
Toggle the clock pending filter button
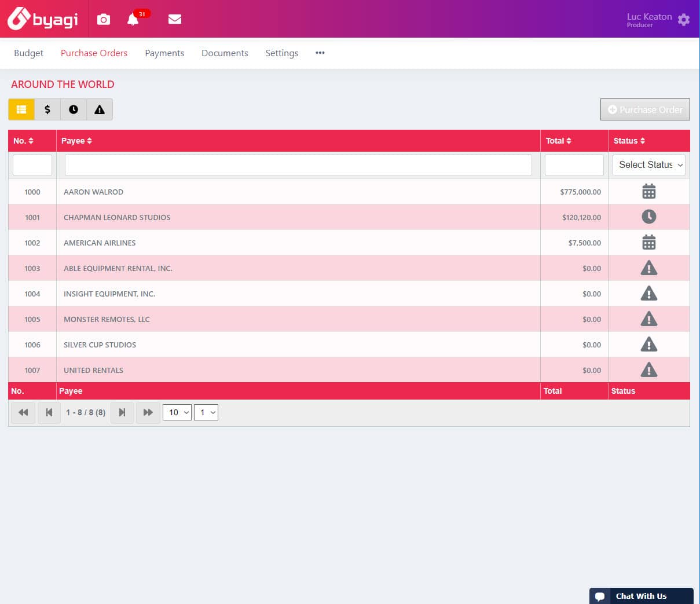pyautogui.click(x=74, y=109)
